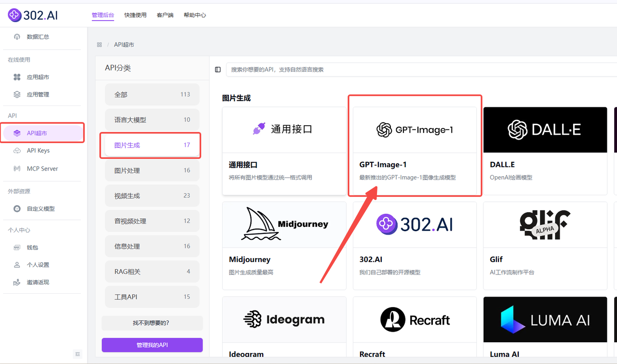Open MCP Server in the sidebar
Viewport: 617px width, 364px height.
tap(43, 169)
